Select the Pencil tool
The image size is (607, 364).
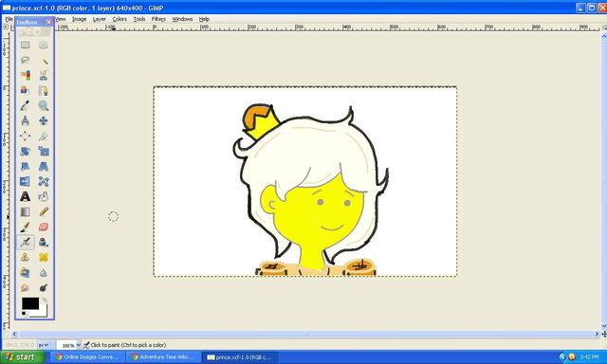tap(44, 211)
